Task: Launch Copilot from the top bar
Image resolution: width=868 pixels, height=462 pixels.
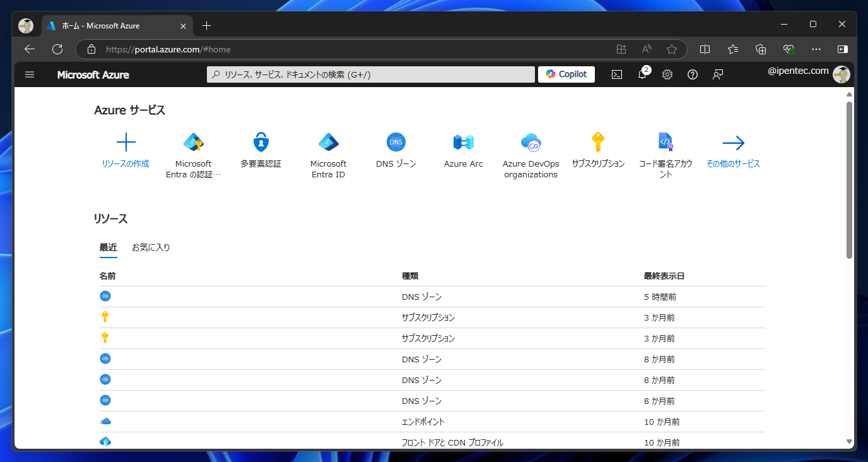Action: tap(566, 74)
